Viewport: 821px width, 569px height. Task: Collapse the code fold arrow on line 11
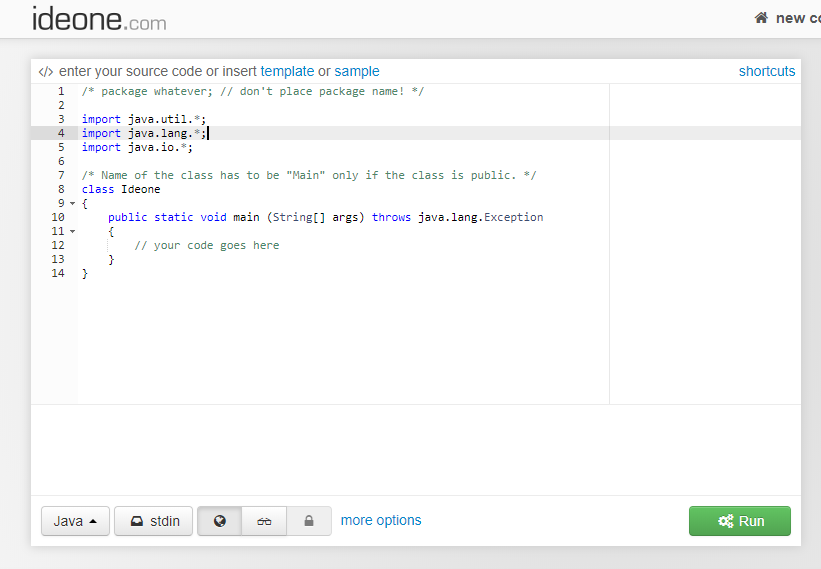click(x=73, y=231)
